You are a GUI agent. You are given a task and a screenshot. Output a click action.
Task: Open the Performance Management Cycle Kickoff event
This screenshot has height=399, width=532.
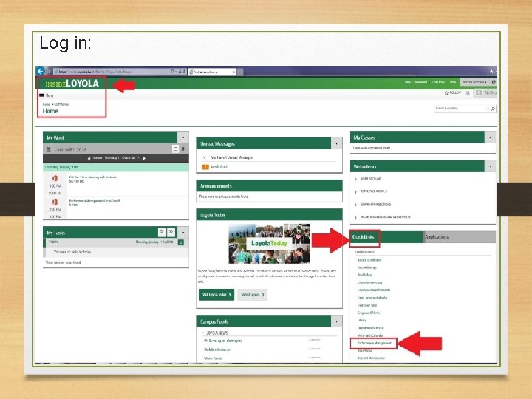click(95, 201)
